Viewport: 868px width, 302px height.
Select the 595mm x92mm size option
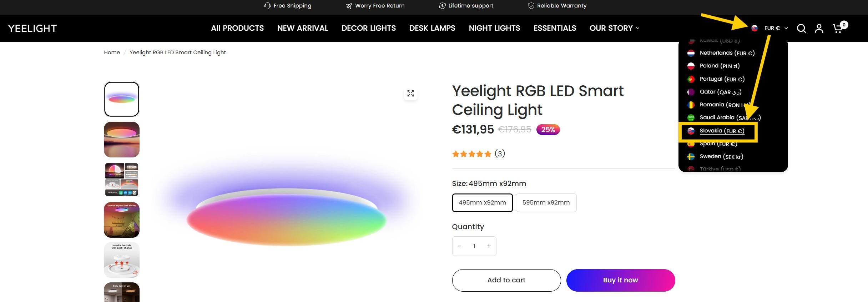click(546, 203)
